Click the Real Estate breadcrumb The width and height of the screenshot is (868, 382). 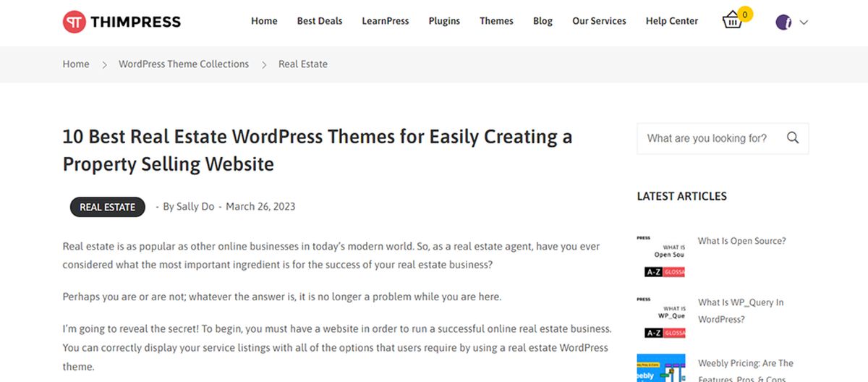click(x=303, y=64)
